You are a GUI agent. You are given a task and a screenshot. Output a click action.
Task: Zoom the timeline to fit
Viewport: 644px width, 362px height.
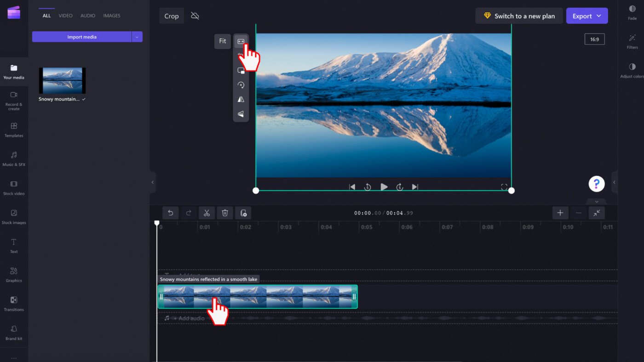pos(596,213)
